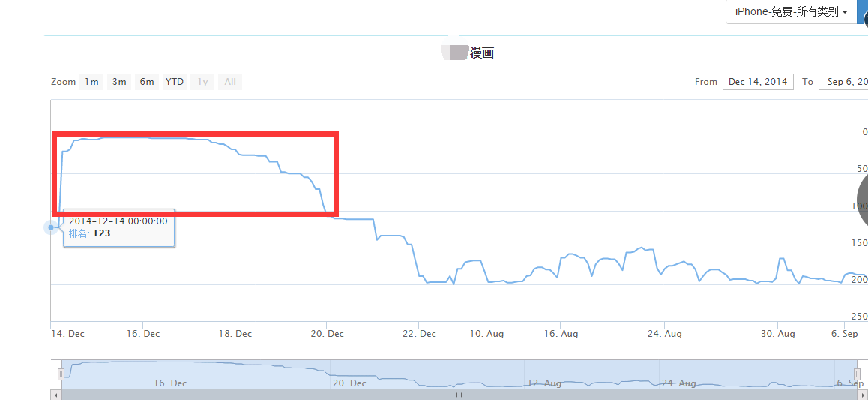Click the 漫画 chart title

point(482,53)
